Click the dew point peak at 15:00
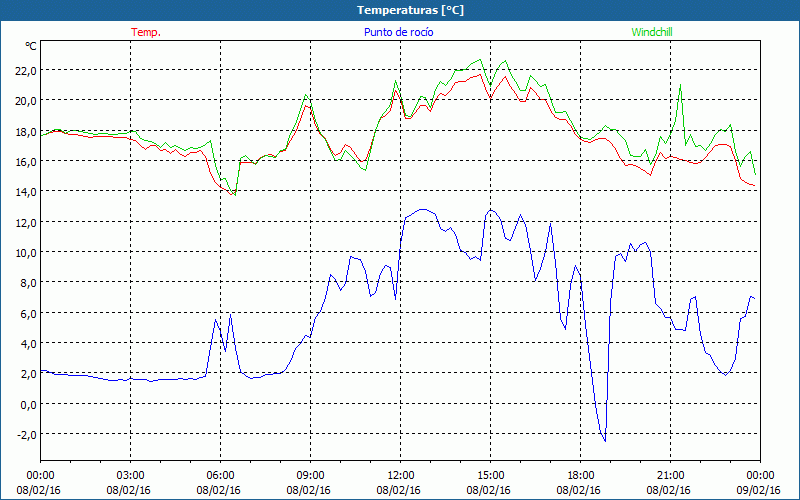 pos(491,210)
